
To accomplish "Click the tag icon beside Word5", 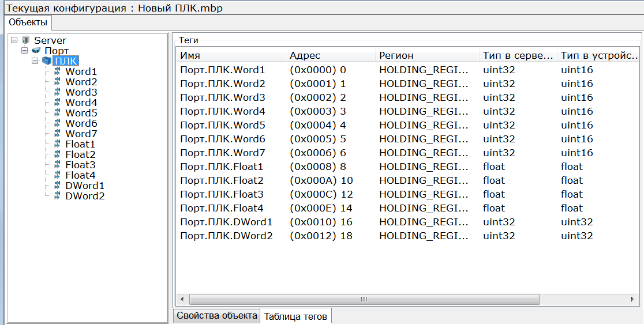I will point(57,113).
